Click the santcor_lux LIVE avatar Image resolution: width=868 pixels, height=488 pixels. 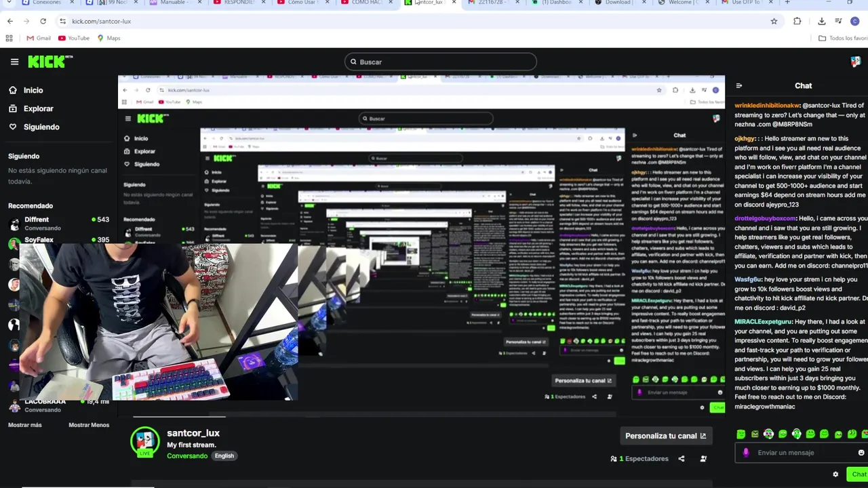(x=144, y=442)
